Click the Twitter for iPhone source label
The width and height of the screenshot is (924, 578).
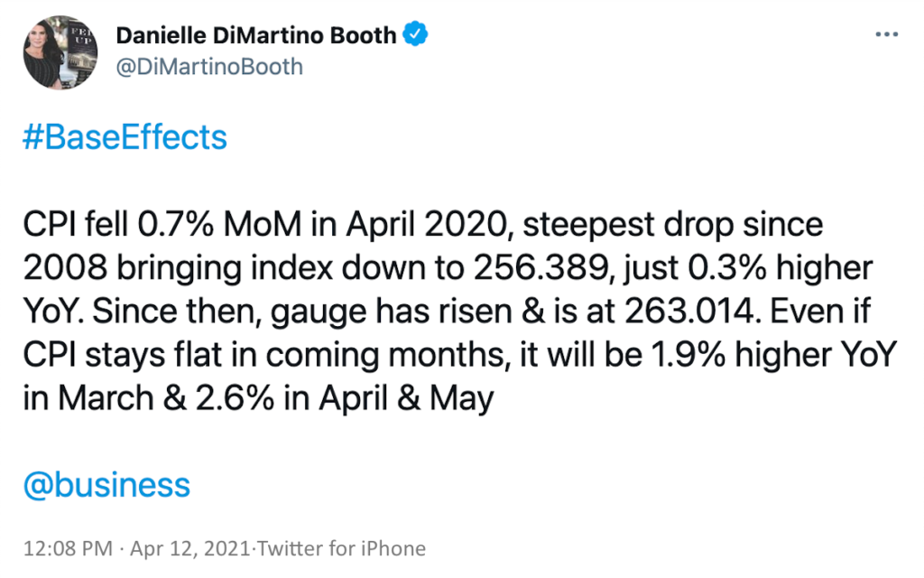(341, 548)
